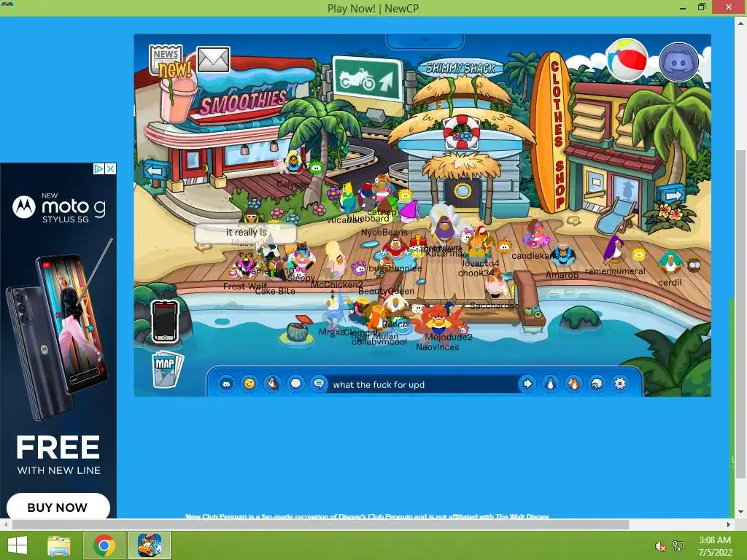This screenshot has height=560, width=747.
Task: Click the puffle icon in chat bar
Action: point(226,384)
